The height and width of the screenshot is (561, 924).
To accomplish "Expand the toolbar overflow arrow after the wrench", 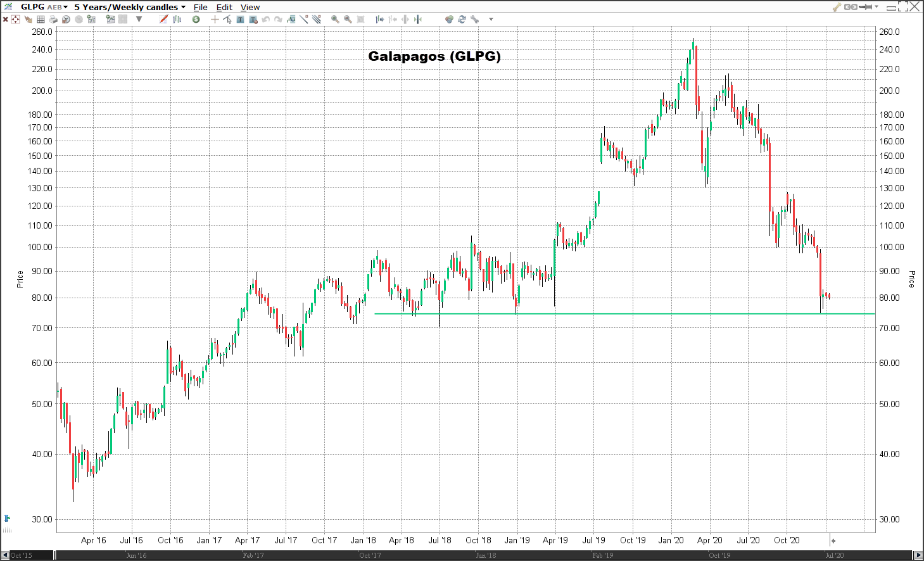I will pos(491,20).
